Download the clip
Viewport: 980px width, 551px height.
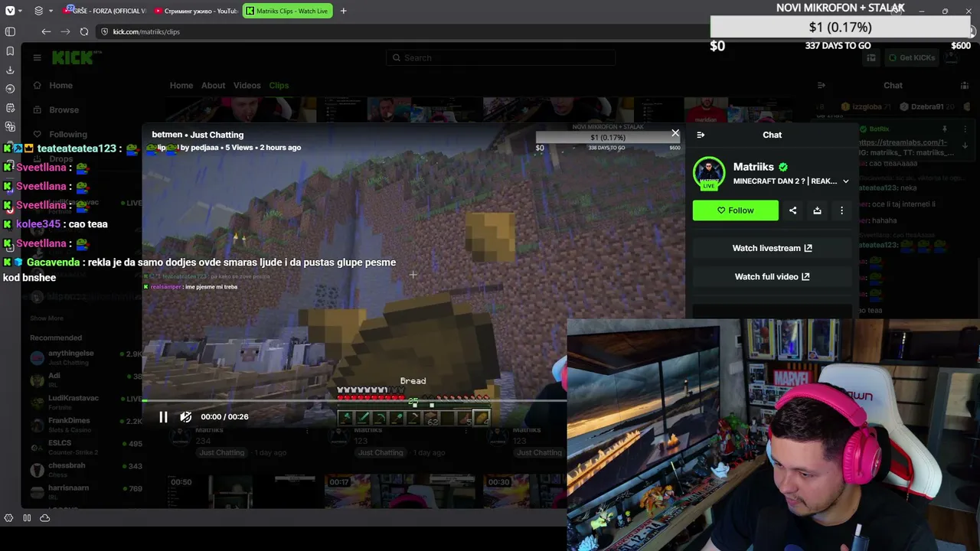tap(817, 210)
